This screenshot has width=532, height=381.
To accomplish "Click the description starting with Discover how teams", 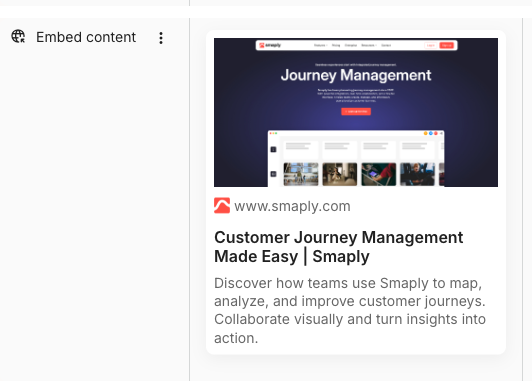I will click(x=350, y=310).
